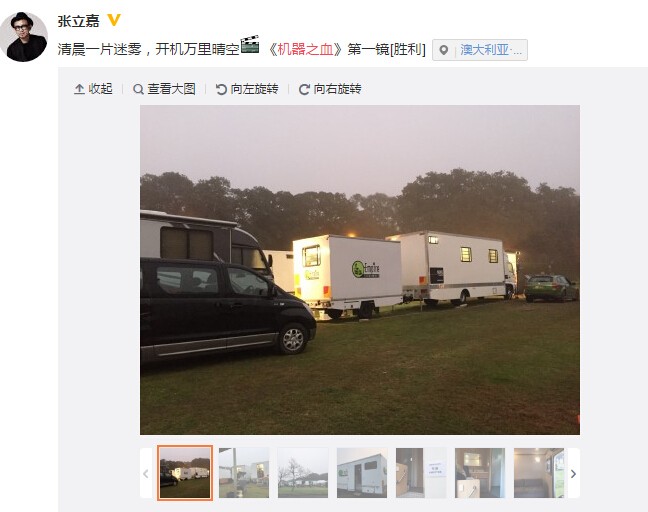Click the clapperboard emoji icon in post

click(x=250, y=44)
